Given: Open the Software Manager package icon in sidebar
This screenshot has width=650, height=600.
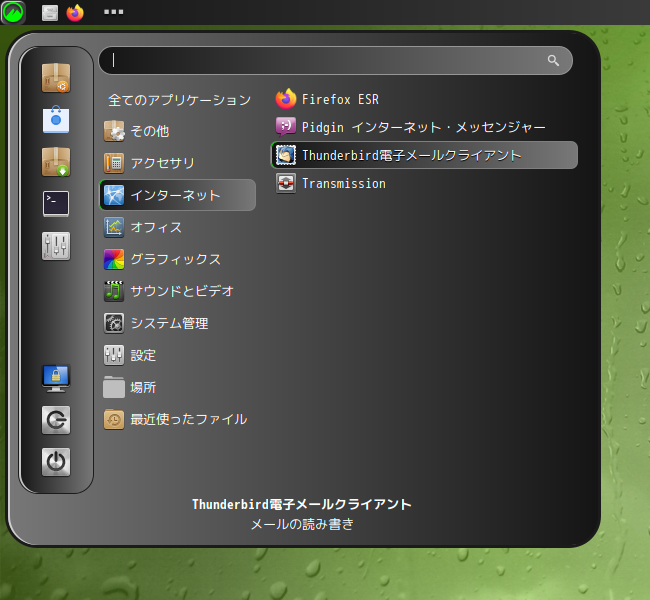Looking at the screenshot, I should coord(56,78).
